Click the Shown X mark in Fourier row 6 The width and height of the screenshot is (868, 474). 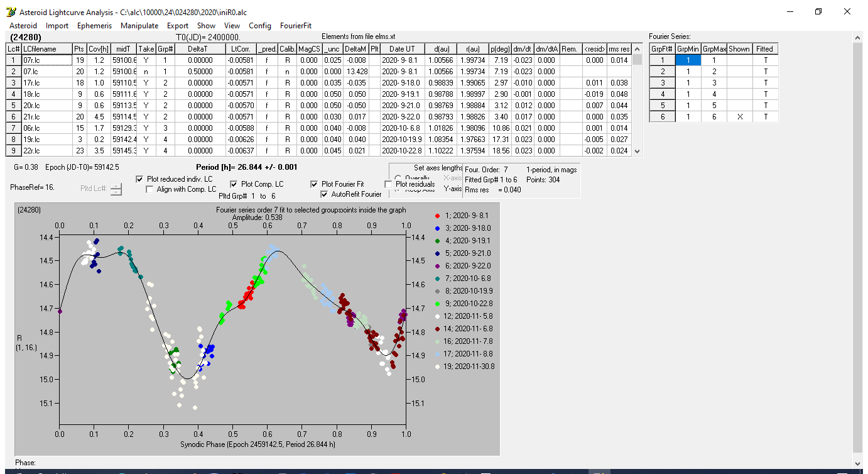740,117
